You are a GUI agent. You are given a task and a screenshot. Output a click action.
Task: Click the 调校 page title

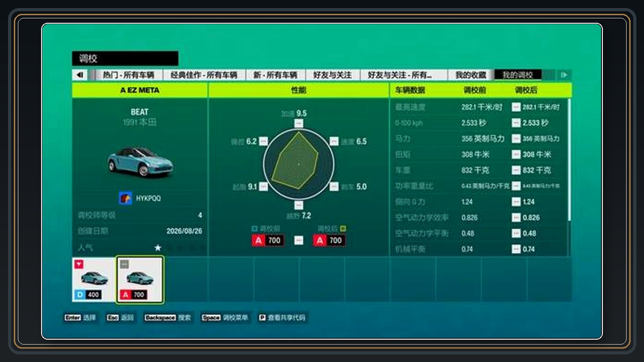click(89, 59)
